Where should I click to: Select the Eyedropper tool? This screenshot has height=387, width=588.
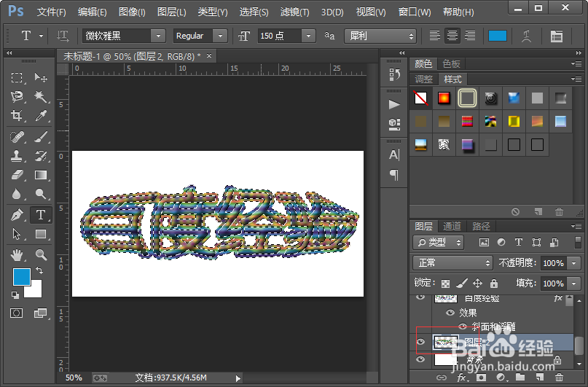[41, 115]
